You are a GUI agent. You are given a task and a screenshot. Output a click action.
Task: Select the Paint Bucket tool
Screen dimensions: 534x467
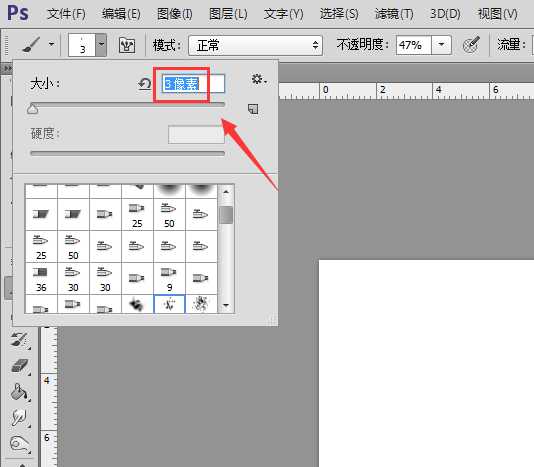(x=19, y=392)
